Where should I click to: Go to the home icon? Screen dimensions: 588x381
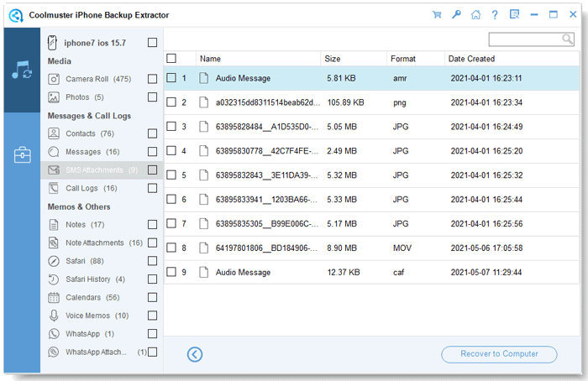point(475,14)
